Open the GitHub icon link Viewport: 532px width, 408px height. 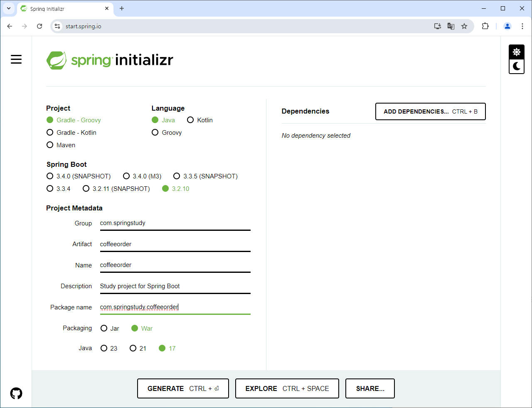(x=16, y=393)
